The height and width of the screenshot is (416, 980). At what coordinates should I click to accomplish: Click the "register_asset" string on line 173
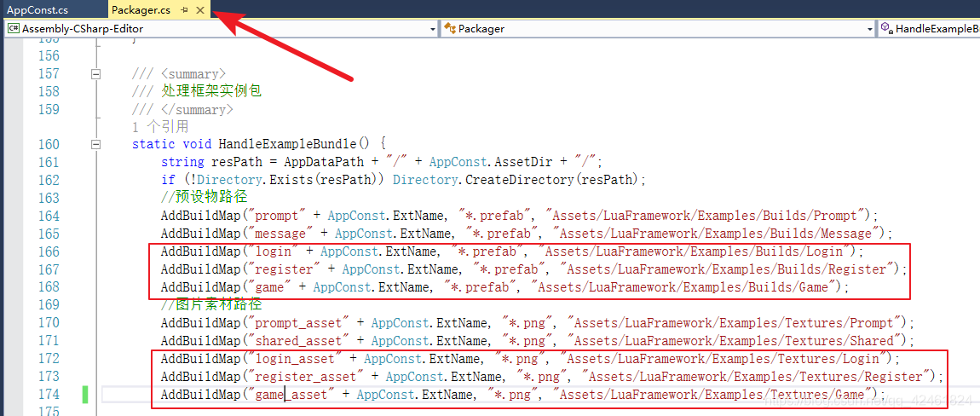click(x=304, y=377)
